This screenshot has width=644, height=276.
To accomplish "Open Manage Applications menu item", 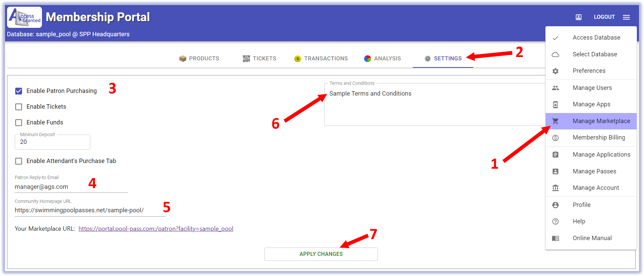I will pyautogui.click(x=591, y=155).
